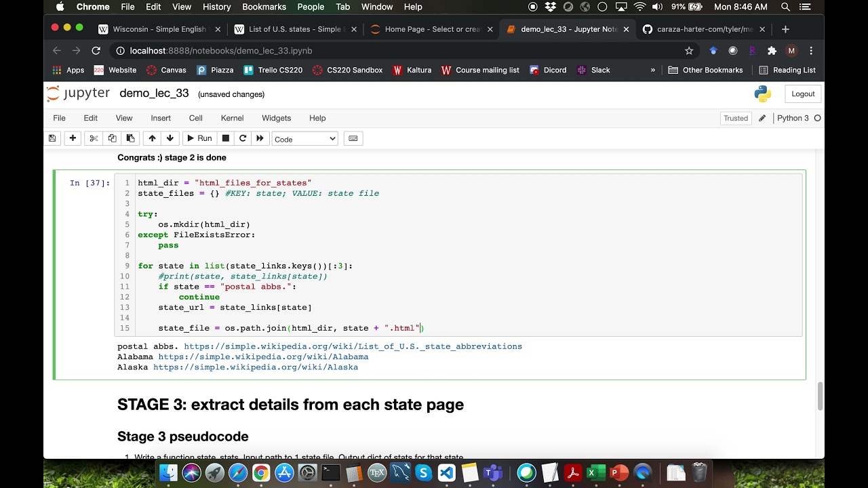Open the Kernel menu
Screen dimensions: 868x488
[x=232, y=118]
